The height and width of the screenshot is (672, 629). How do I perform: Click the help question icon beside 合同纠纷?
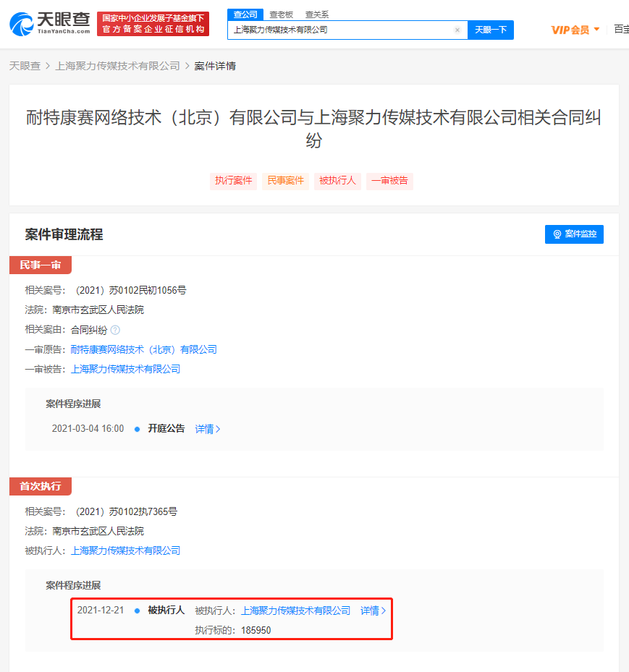coord(115,330)
